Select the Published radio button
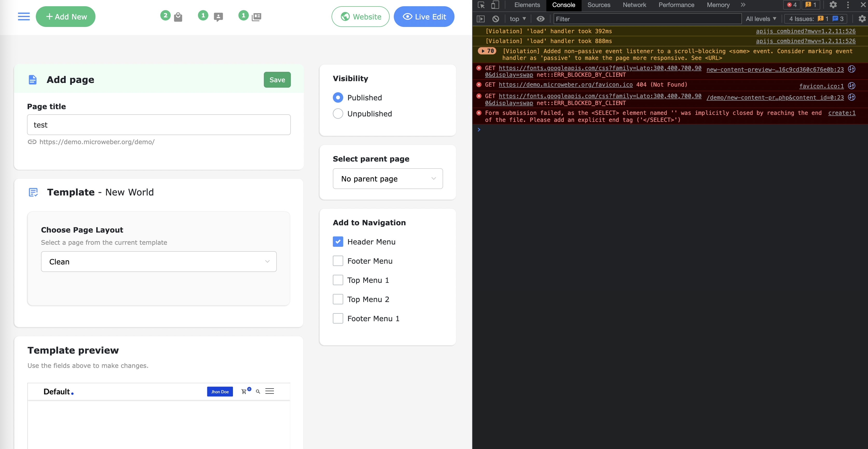The width and height of the screenshot is (868, 449). (x=338, y=97)
